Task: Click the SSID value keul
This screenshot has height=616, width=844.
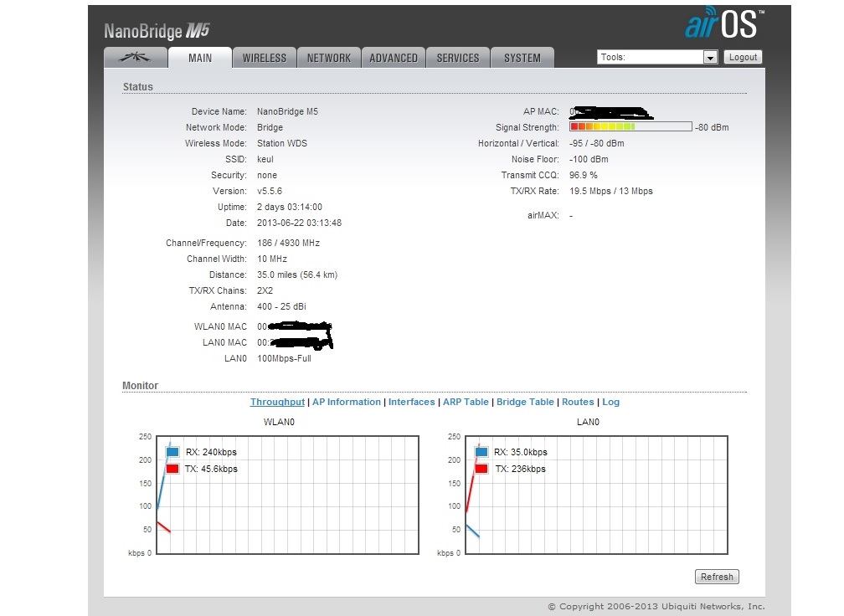Action: pos(265,159)
